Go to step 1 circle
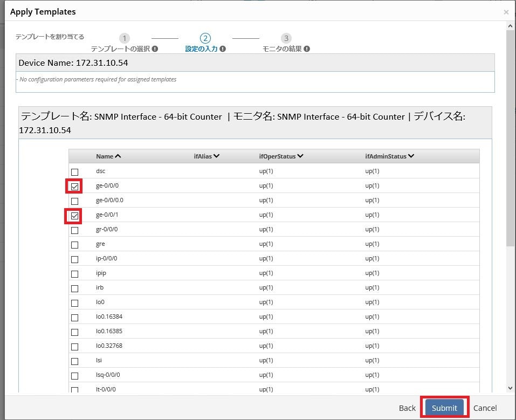The height and width of the screenshot is (420, 516). 125,38
